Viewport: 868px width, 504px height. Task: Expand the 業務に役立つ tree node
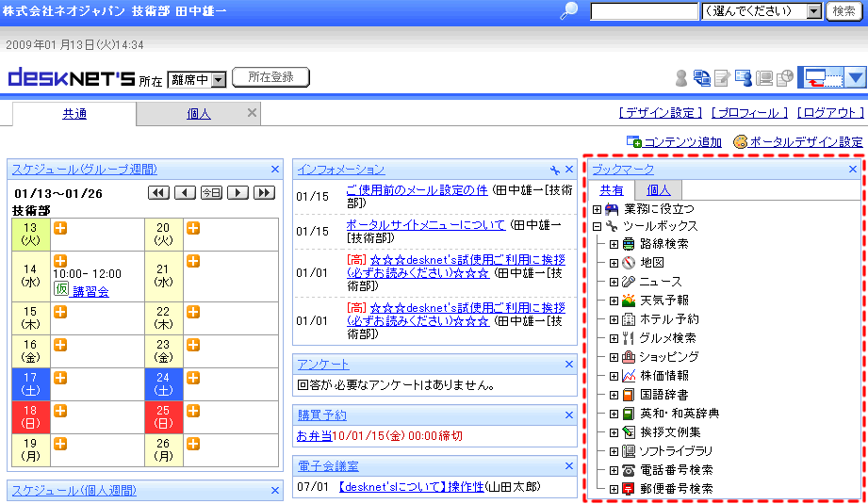pos(598,208)
